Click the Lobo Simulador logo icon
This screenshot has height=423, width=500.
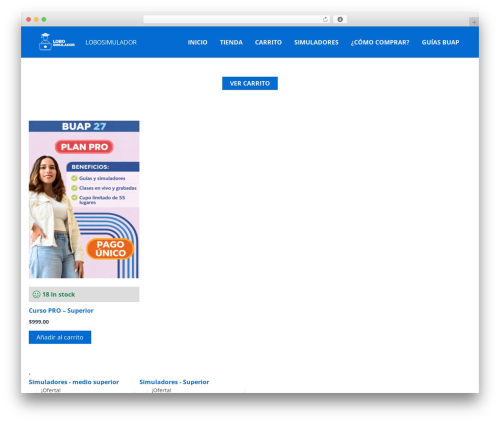pos(57,42)
